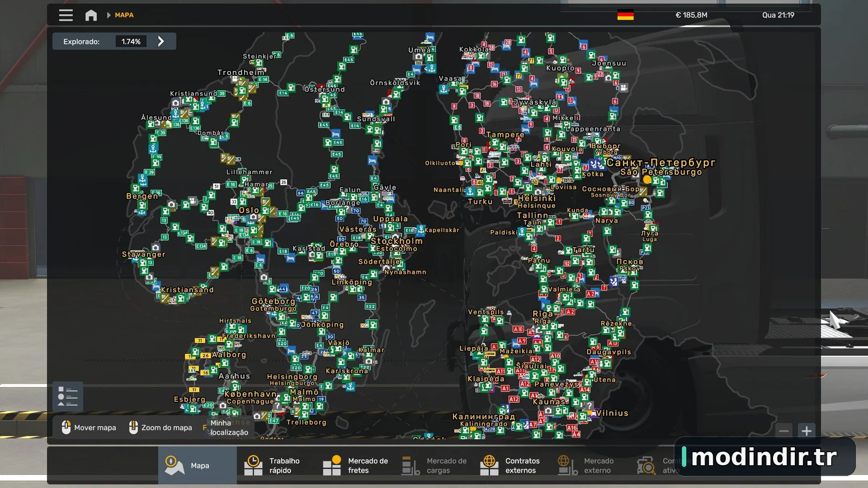Viewport: 868px width, 488px height.
Task: Click the Oslo city label
Action: [249, 210]
